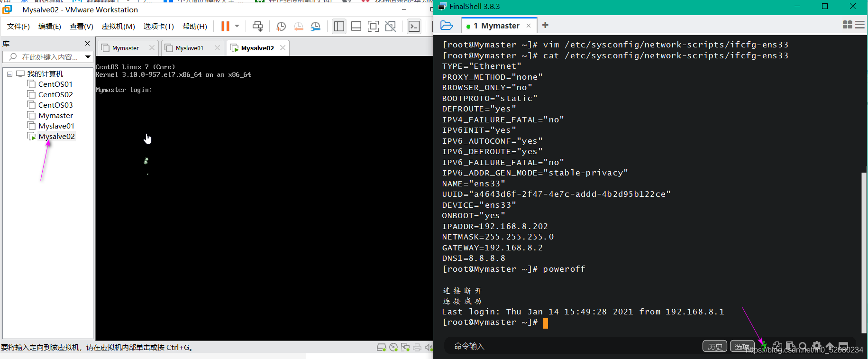Collapse the 我的计算机 tree node
The image size is (868, 359).
(x=9, y=74)
